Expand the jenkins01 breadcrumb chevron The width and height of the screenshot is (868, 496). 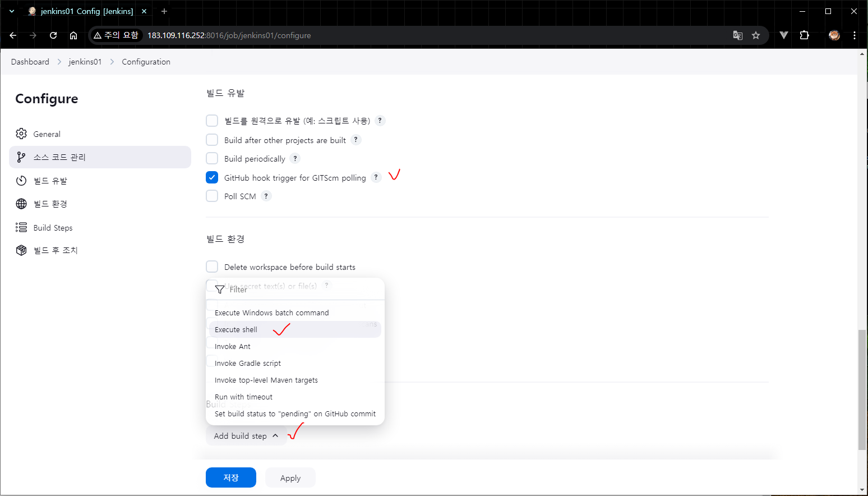pos(112,62)
